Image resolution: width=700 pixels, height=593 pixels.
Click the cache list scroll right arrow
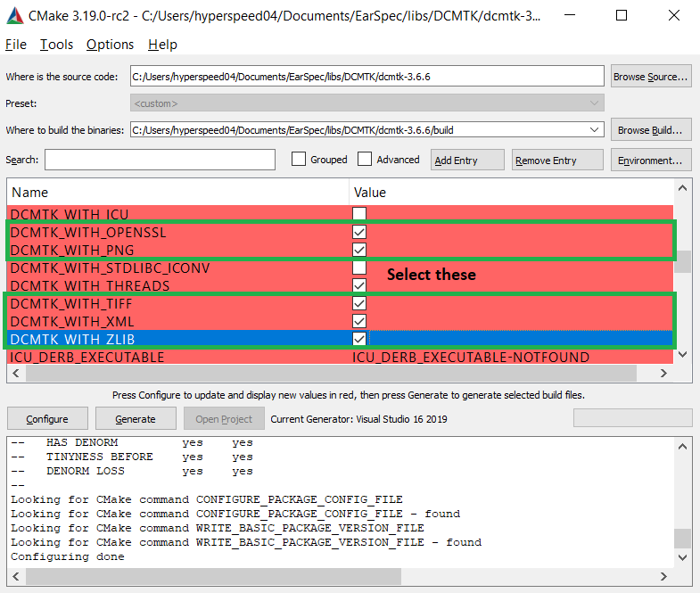[x=663, y=374]
